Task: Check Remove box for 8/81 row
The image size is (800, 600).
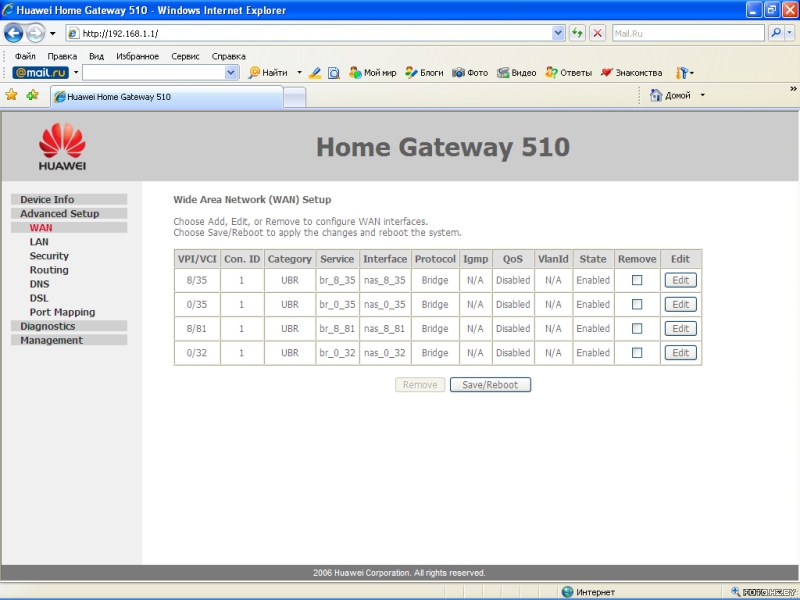Action: coord(637,329)
